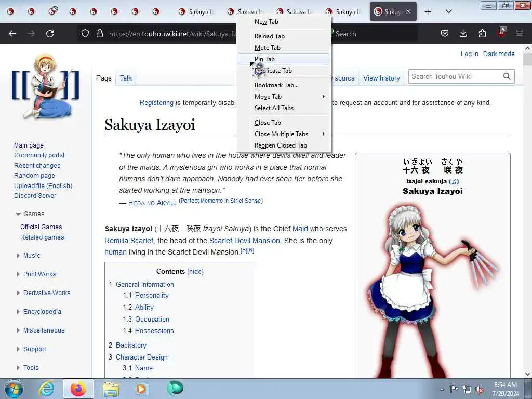Expand the Print Works sidebar section
The image size is (532, 399).
click(x=36, y=274)
